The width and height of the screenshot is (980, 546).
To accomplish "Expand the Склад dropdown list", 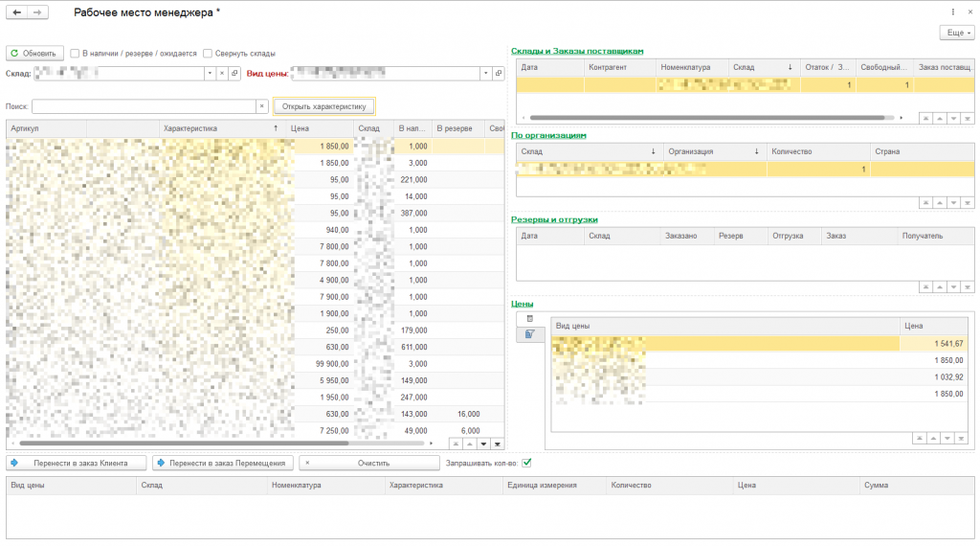I will pyautogui.click(x=210, y=73).
